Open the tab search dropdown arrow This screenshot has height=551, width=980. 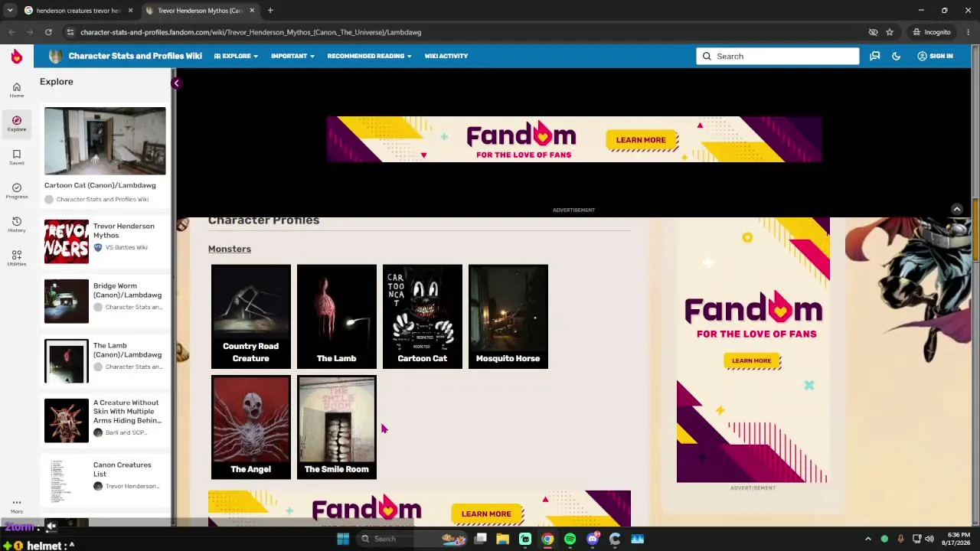(9, 11)
